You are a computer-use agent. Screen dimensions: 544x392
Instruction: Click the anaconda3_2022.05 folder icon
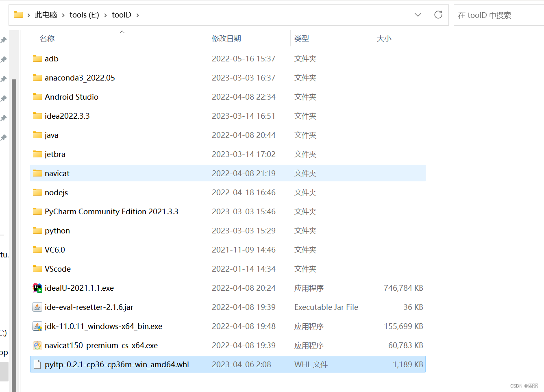[37, 78]
